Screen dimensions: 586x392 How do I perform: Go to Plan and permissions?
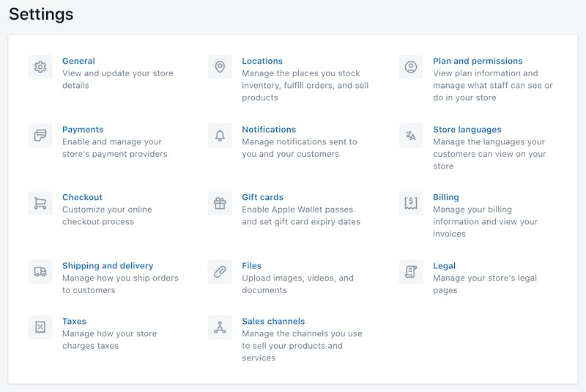tap(478, 61)
